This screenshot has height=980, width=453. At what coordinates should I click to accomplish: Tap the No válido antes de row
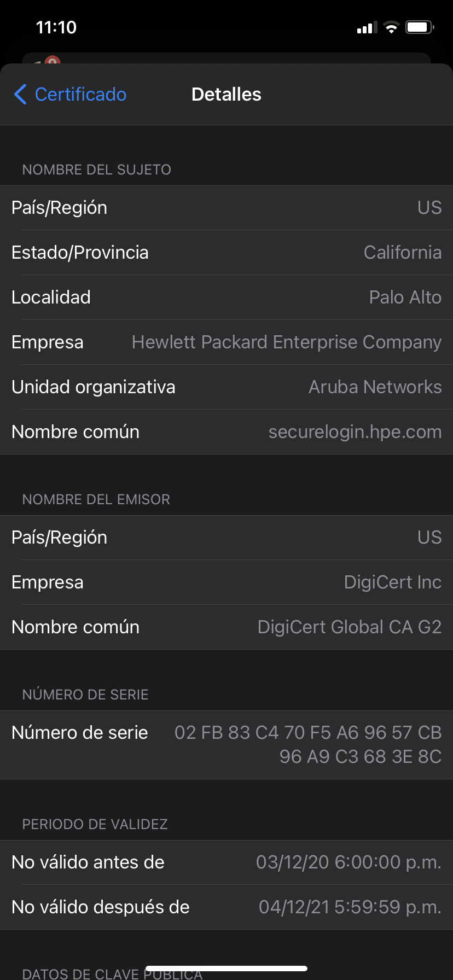tap(226, 862)
